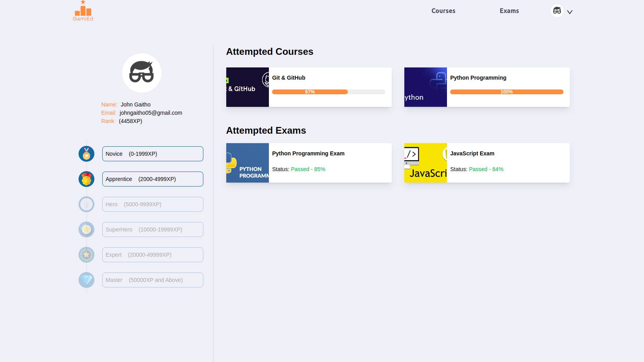Click the Hero rank badge icon
This screenshot has width=644, height=362.
[86, 204]
